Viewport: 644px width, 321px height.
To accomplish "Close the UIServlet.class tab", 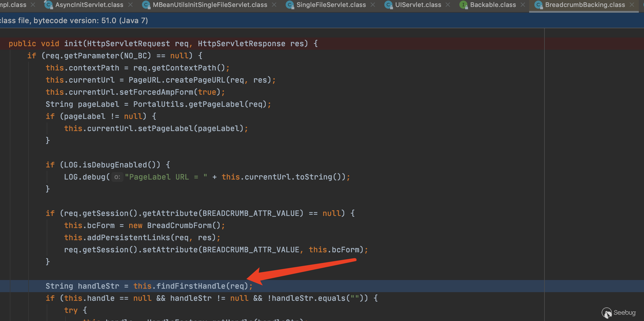I will 448,5.
